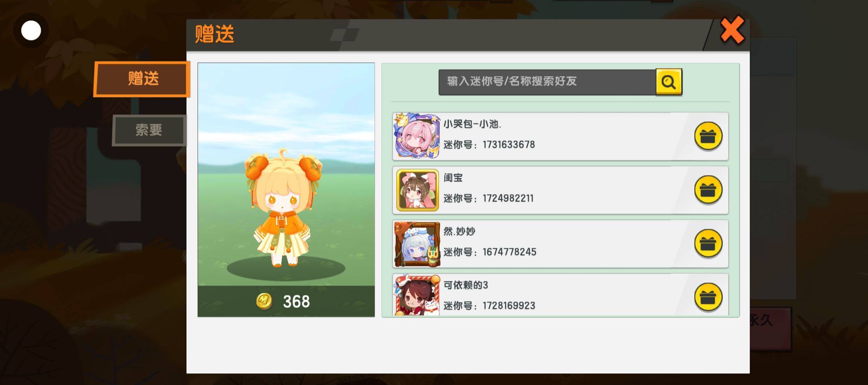
Task: Click 迷你号 1731633678 text
Action: pyautogui.click(x=489, y=145)
